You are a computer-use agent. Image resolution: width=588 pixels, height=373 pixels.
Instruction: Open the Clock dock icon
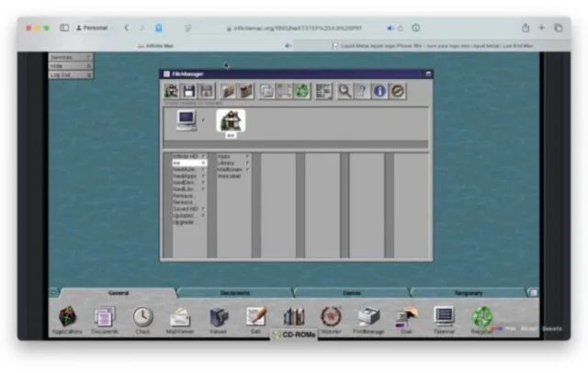pos(143,317)
